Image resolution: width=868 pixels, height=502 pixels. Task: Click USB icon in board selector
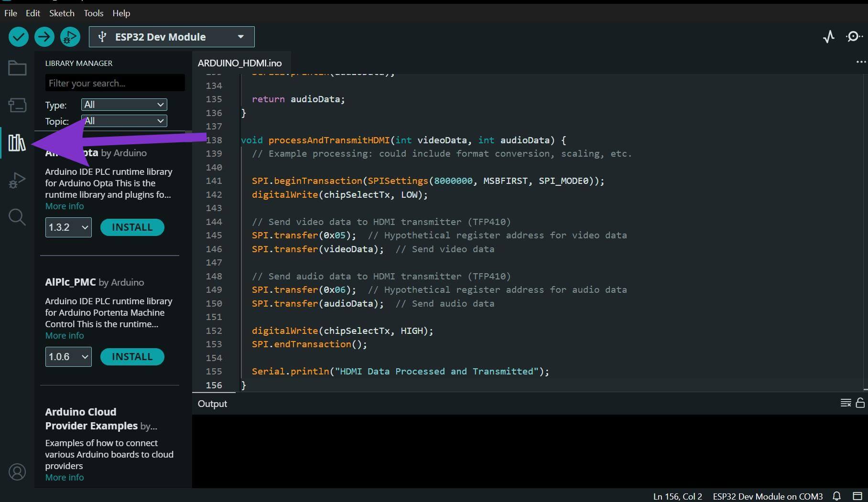(102, 37)
